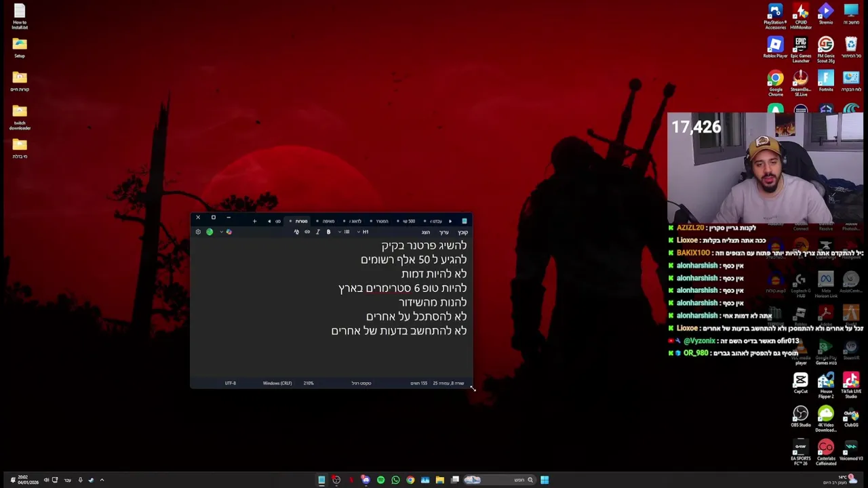Open the Setup folder on desktop
Screen dimensions: 868x488
click(20, 47)
